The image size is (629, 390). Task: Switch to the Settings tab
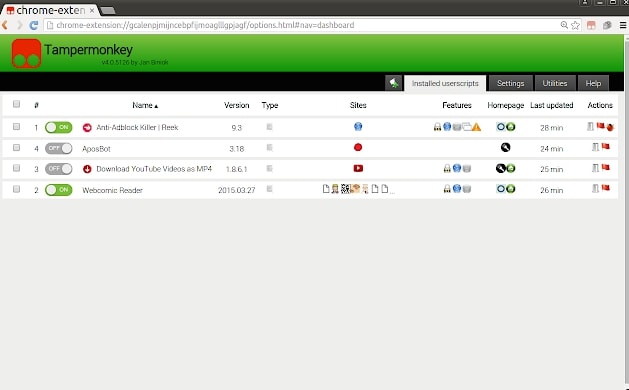[511, 83]
